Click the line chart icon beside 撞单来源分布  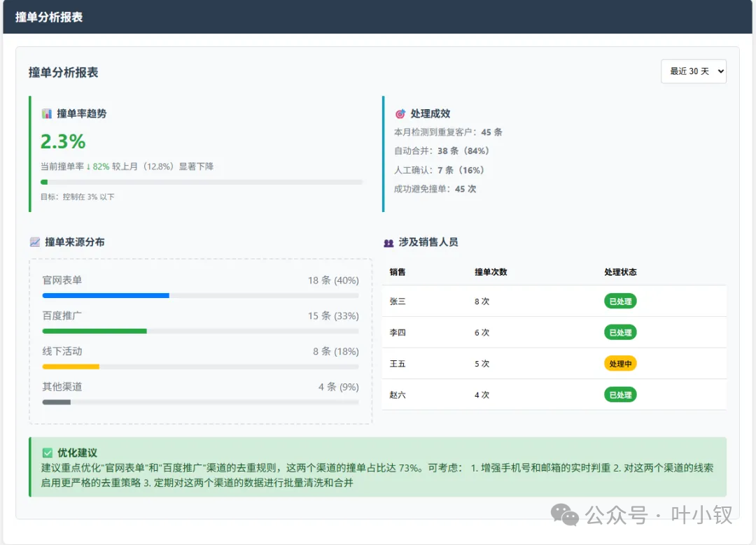click(35, 242)
